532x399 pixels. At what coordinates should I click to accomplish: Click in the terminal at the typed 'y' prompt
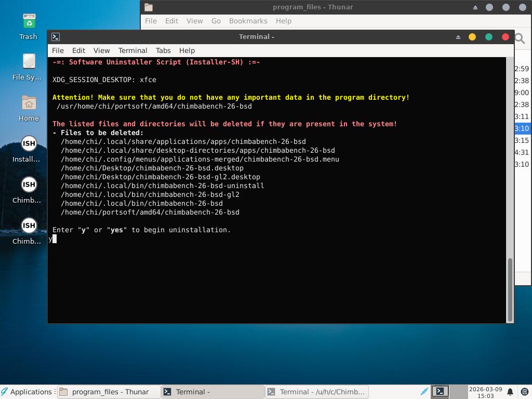tap(52, 239)
